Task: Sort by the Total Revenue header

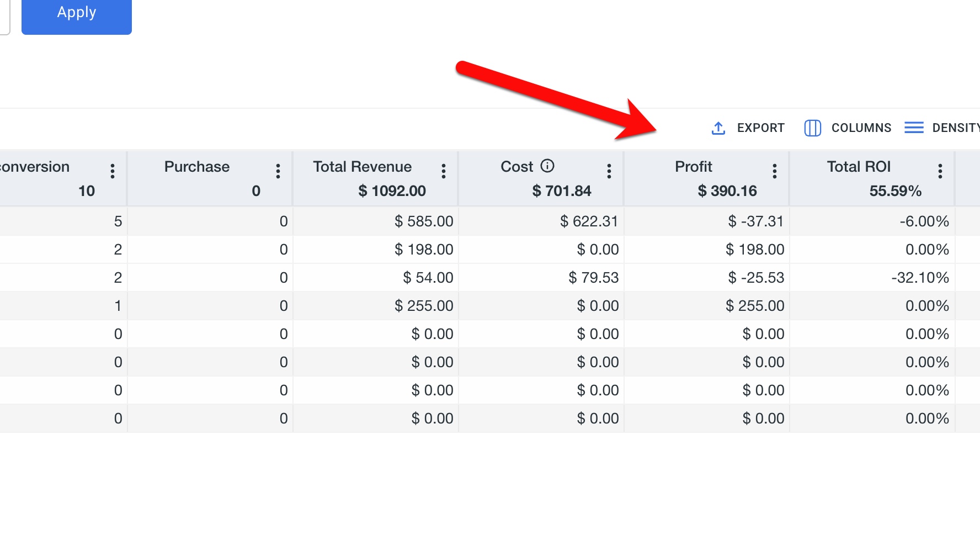Action: tap(362, 167)
